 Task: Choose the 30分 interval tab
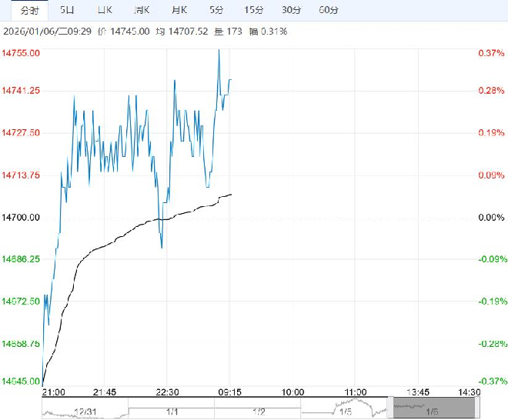pyautogui.click(x=291, y=10)
